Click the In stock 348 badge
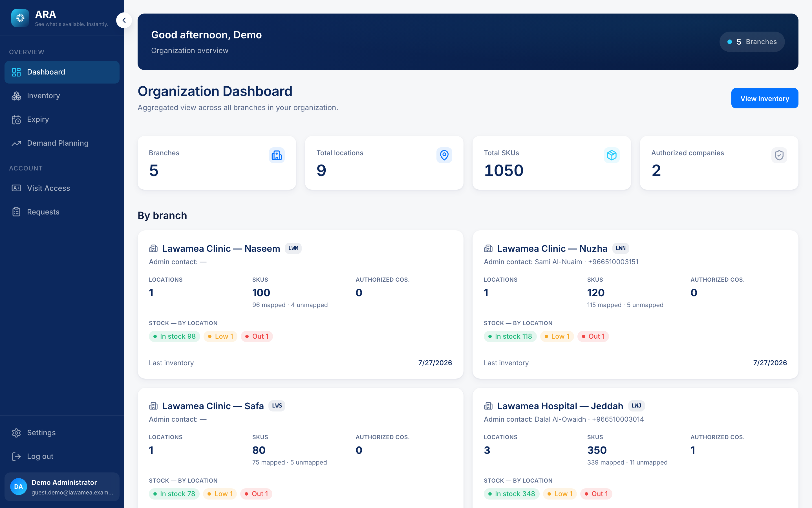This screenshot has width=812, height=508. (512, 494)
